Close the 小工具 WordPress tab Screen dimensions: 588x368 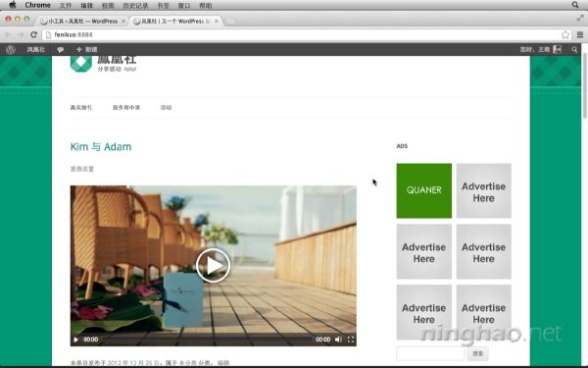pyautogui.click(x=123, y=21)
